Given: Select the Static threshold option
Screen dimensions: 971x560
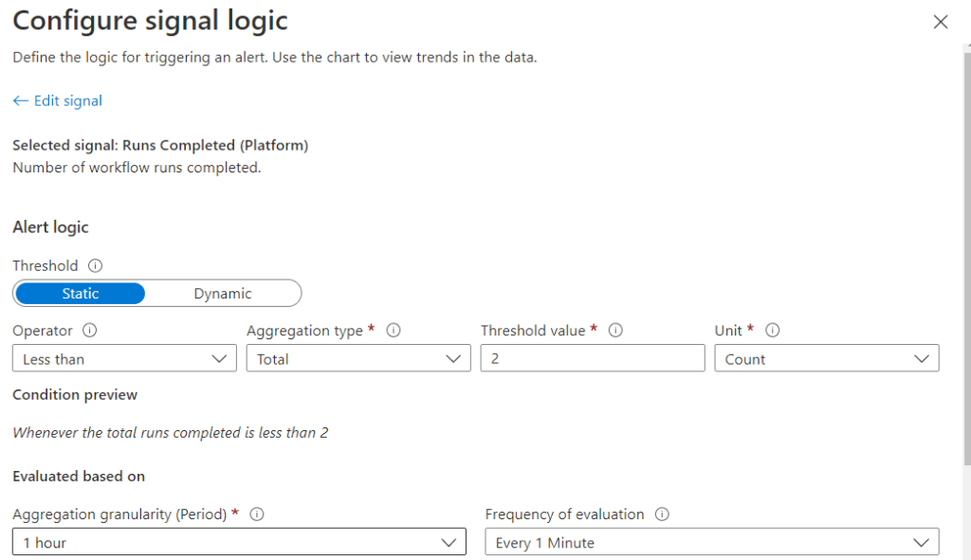Looking at the screenshot, I should [81, 294].
